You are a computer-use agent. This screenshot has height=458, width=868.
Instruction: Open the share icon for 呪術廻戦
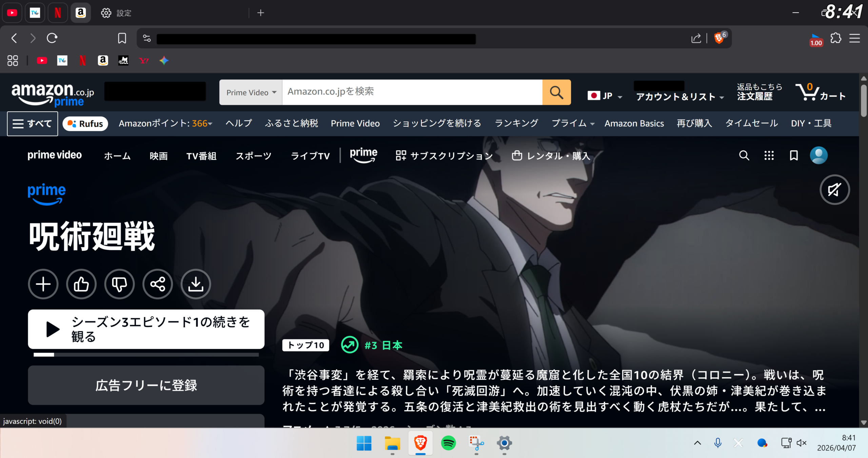(158, 284)
